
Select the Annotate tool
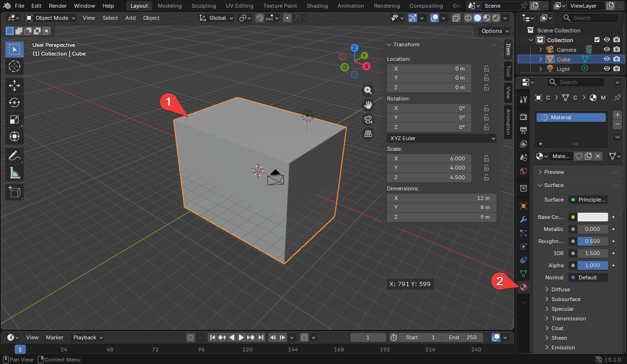coord(15,156)
